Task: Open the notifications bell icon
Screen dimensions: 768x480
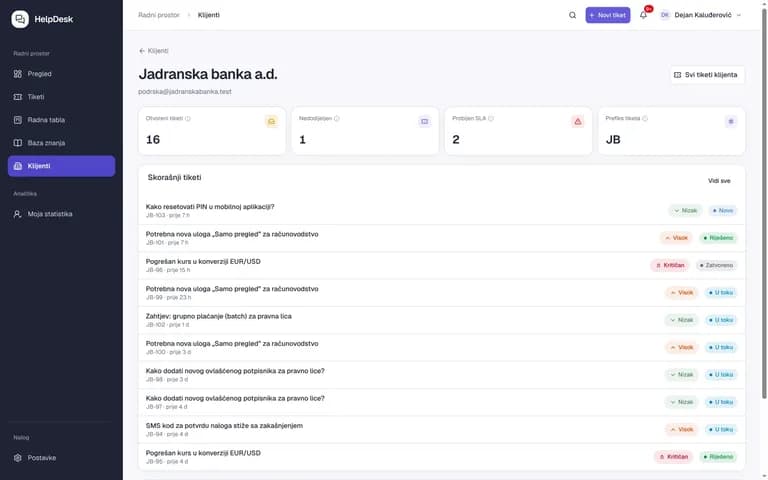Action: click(x=643, y=15)
